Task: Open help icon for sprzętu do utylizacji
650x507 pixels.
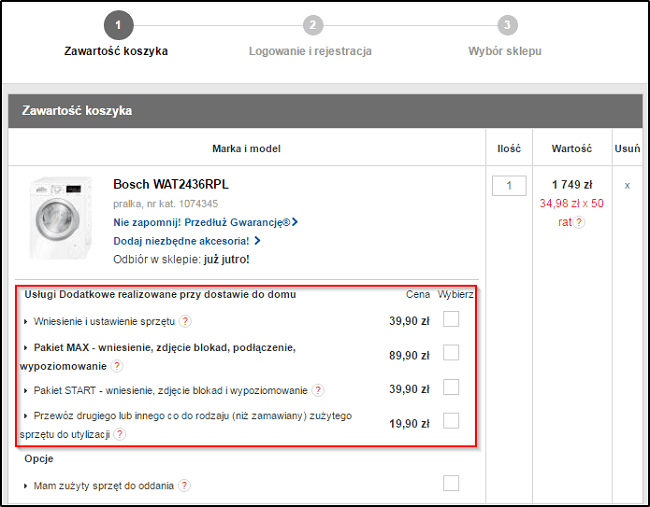Action: click(120, 434)
